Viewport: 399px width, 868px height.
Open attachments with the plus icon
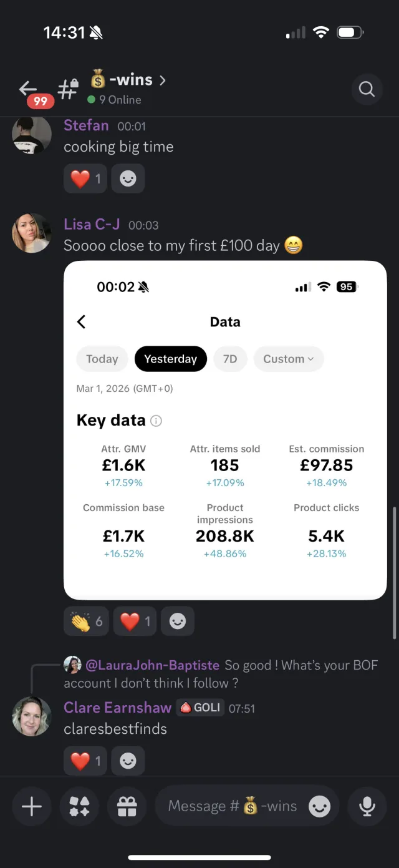click(x=32, y=806)
